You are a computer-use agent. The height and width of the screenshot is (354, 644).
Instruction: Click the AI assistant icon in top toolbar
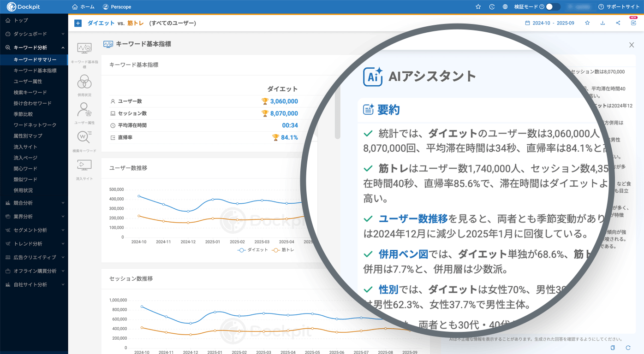(x=633, y=23)
